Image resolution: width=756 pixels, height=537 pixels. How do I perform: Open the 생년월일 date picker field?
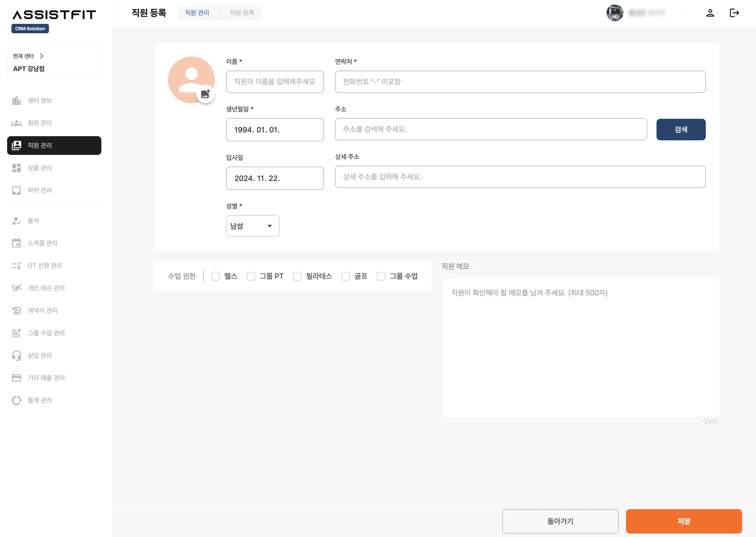(x=275, y=130)
